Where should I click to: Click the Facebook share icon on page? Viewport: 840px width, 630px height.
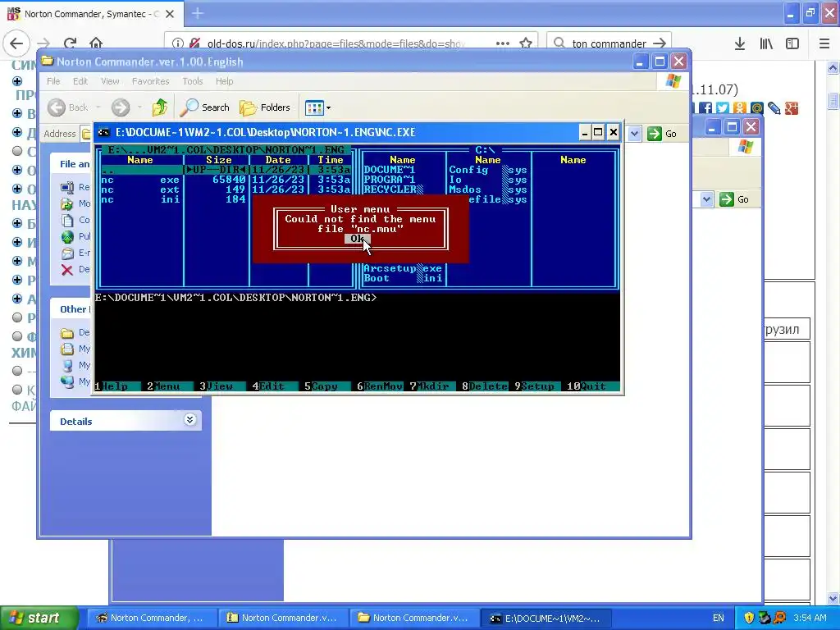click(x=705, y=108)
